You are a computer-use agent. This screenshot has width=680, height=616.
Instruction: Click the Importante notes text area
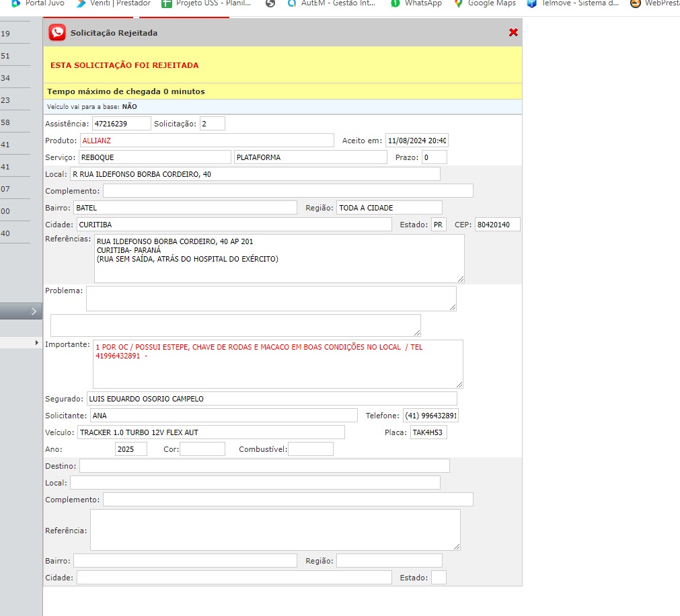click(277, 364)
